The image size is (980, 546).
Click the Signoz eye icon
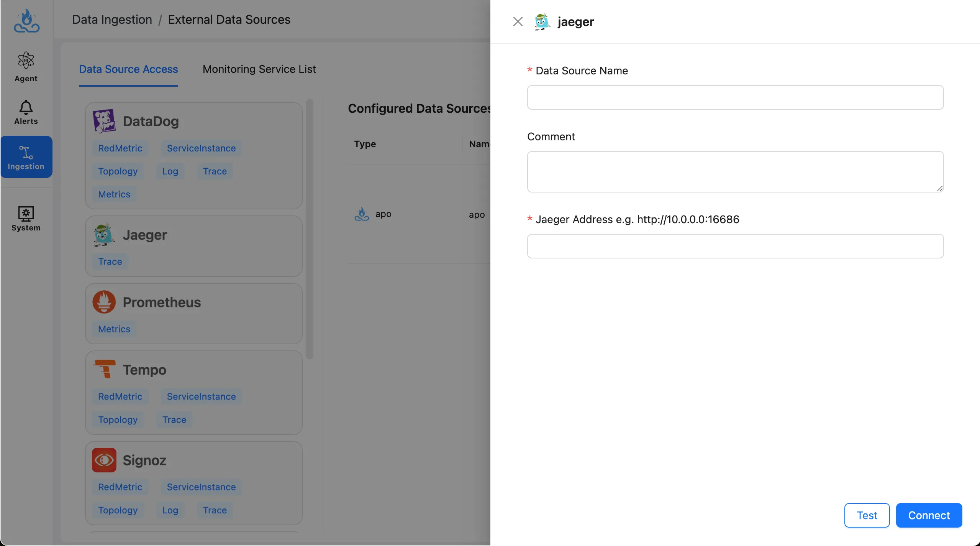pyautogui.click(x=104, y=460)
